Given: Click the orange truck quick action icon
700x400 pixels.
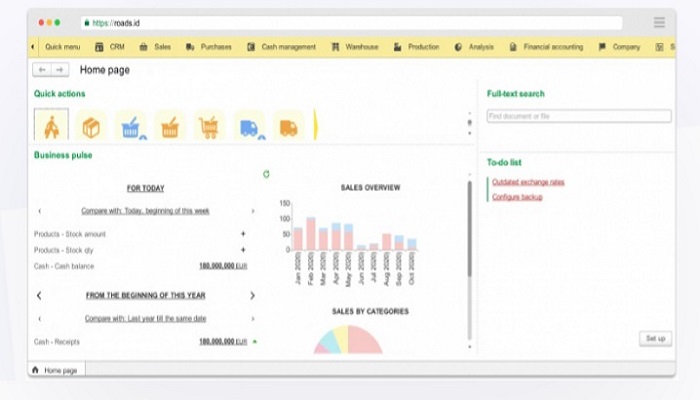Looking at the screenshot, I should click(288, 127).
